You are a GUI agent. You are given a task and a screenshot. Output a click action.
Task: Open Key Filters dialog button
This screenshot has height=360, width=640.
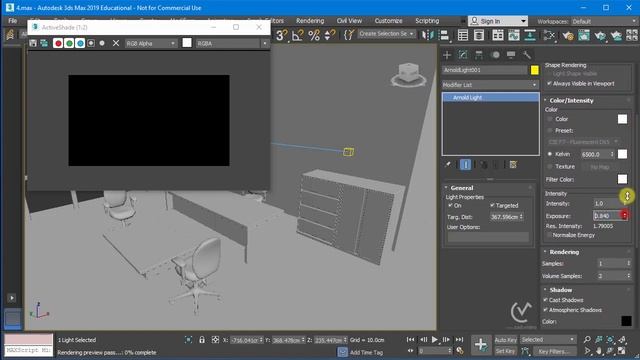[554, 351]
